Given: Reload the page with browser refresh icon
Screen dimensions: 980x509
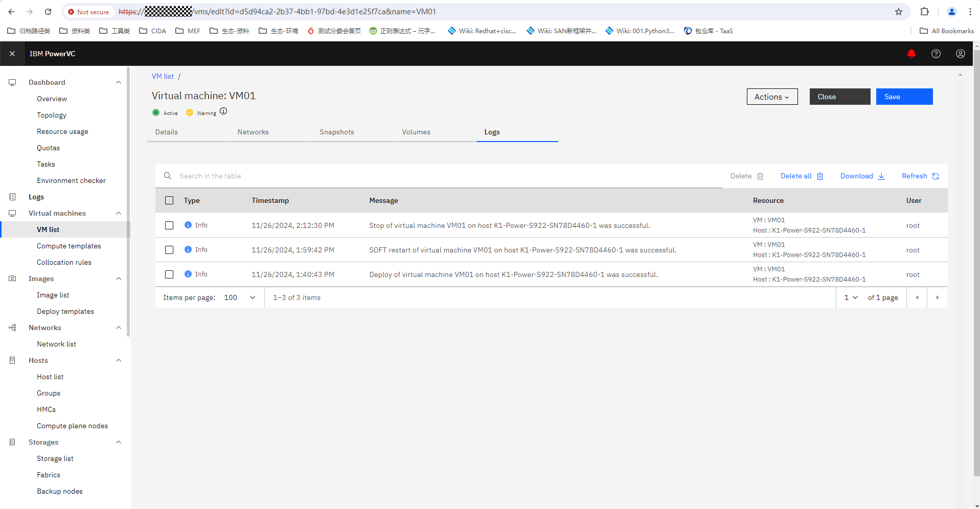Looking at the screenshot, I should point(48,12).
